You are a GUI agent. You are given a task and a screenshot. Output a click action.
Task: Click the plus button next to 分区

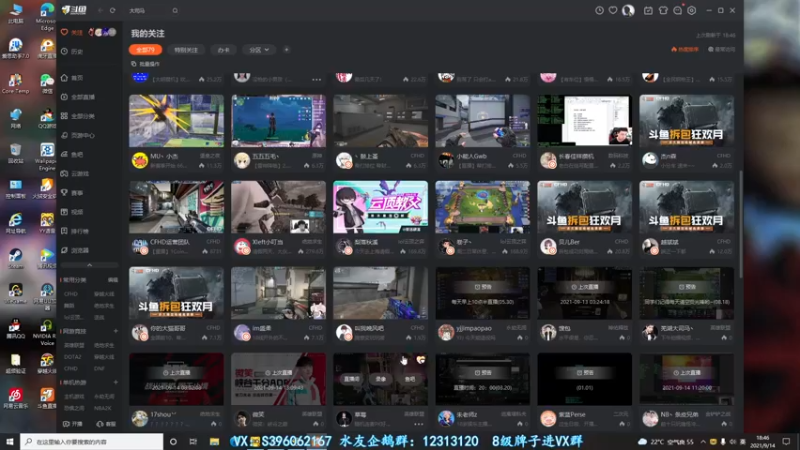coord(286,49)
